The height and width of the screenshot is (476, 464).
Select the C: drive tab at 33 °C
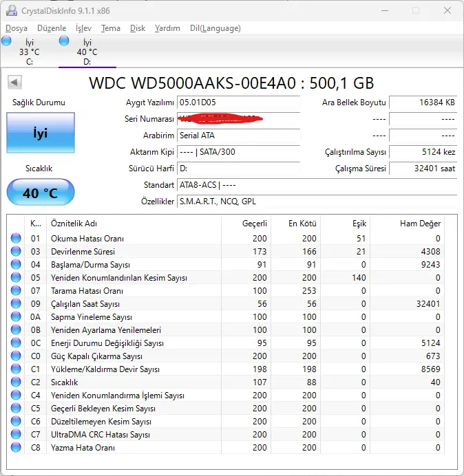29,52
